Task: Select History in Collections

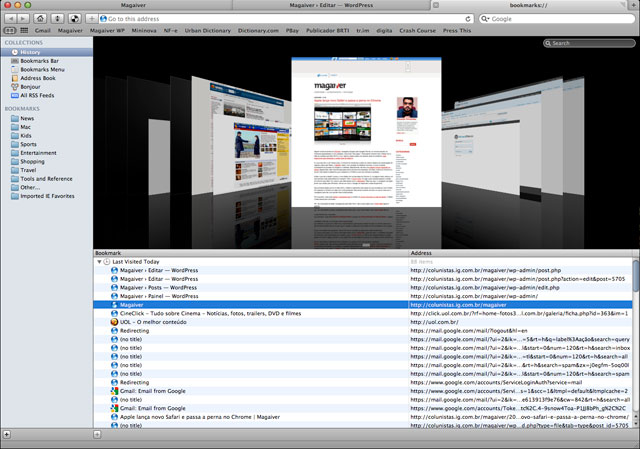Action: 47,52
